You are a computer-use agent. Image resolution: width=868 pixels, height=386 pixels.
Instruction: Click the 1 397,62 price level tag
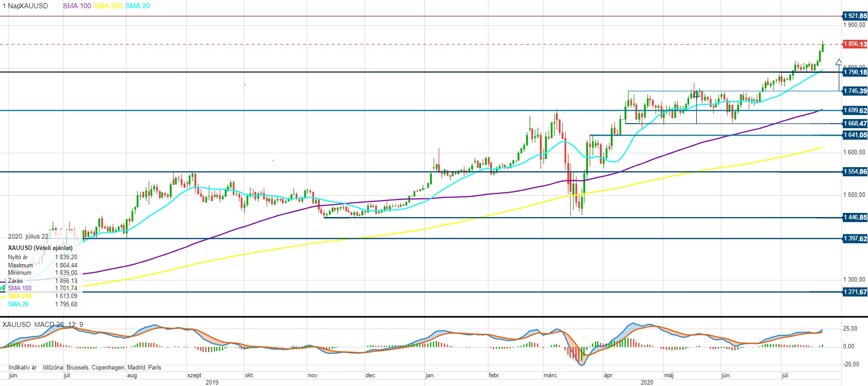click(855, 239)
